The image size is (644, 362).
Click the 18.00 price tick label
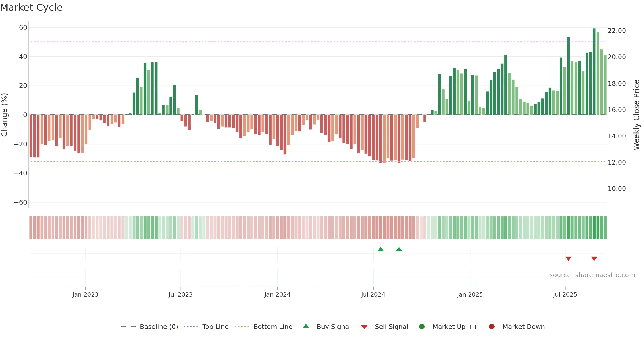[617, 83]
